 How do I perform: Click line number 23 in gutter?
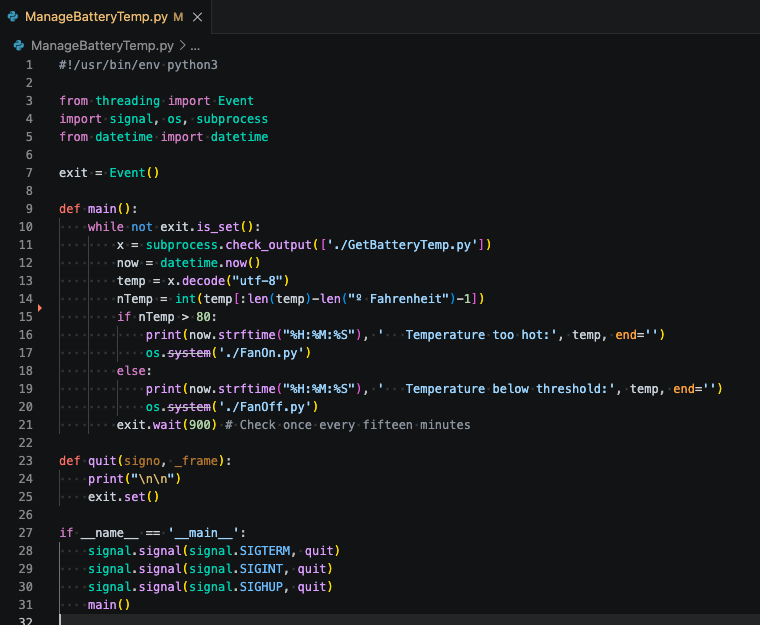[x=26, y=461]
